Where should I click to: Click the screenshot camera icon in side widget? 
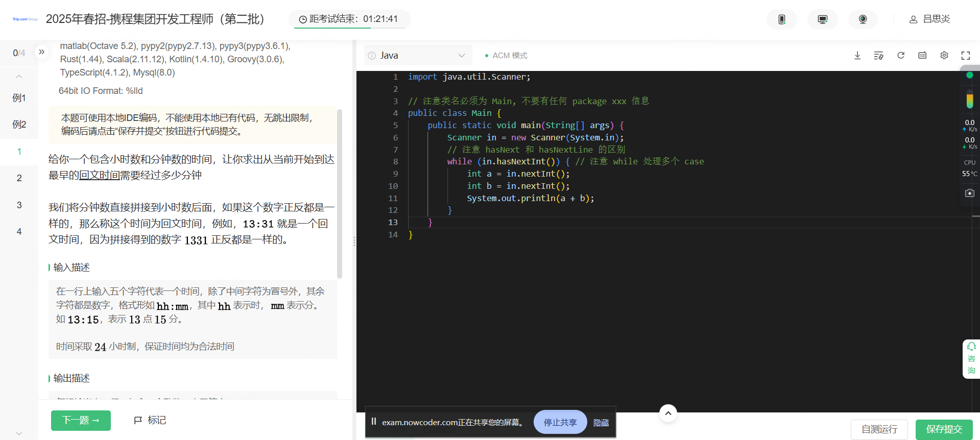click(970, 193)
